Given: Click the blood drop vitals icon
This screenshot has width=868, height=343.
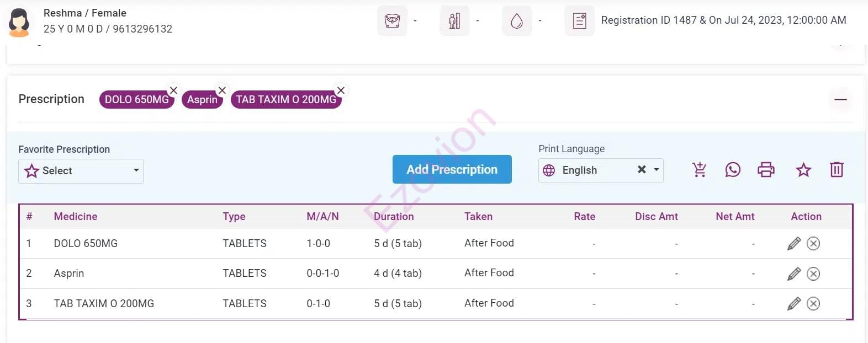Looking at the screenshot, I should tap(517, 21).
